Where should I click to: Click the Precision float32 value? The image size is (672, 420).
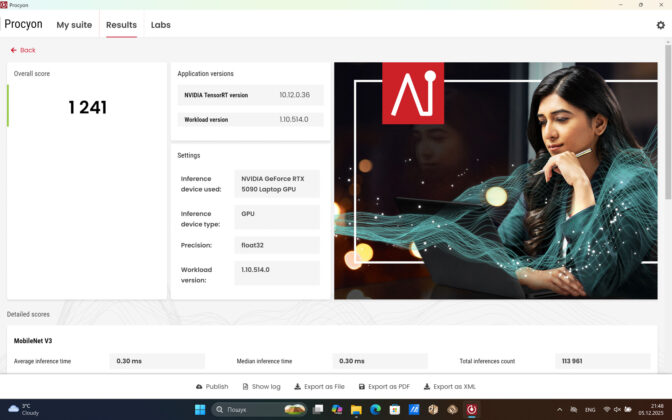pos(277,245)
